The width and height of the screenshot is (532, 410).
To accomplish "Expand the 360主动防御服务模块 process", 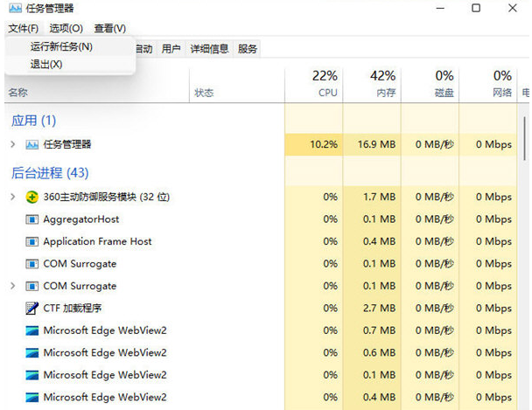I will pyautogui.click(x=13, y=197).
